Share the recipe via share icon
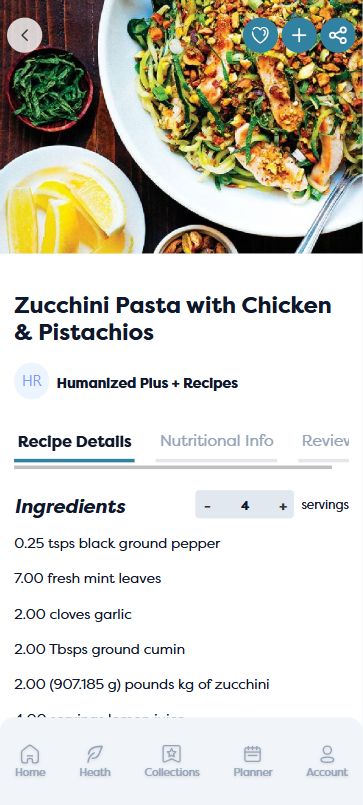Viewport: 363px width, 805px height. pyautogui.click(x=338, y=35)
